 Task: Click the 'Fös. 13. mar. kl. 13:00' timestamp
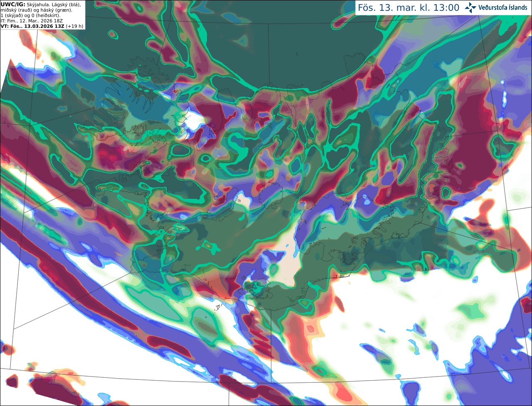point(409,8)
